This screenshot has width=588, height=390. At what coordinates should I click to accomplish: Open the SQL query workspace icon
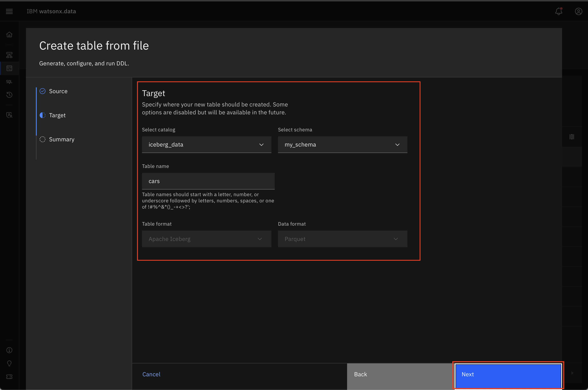tap(9, 82)
